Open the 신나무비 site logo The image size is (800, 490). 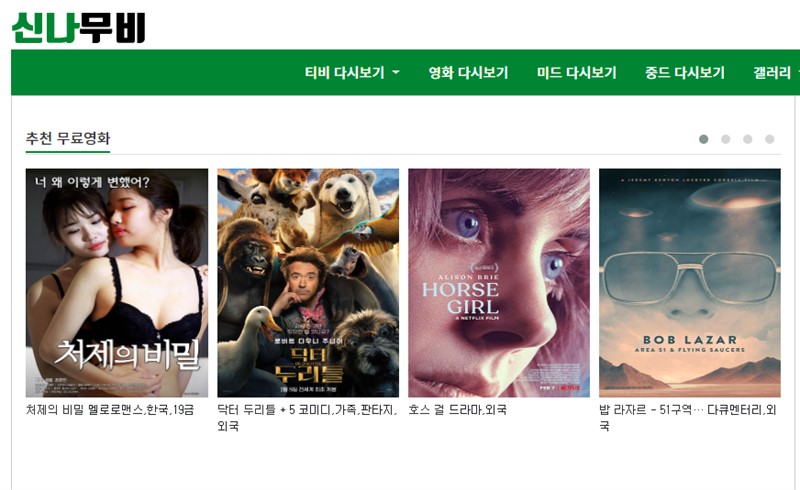point(79,28)
